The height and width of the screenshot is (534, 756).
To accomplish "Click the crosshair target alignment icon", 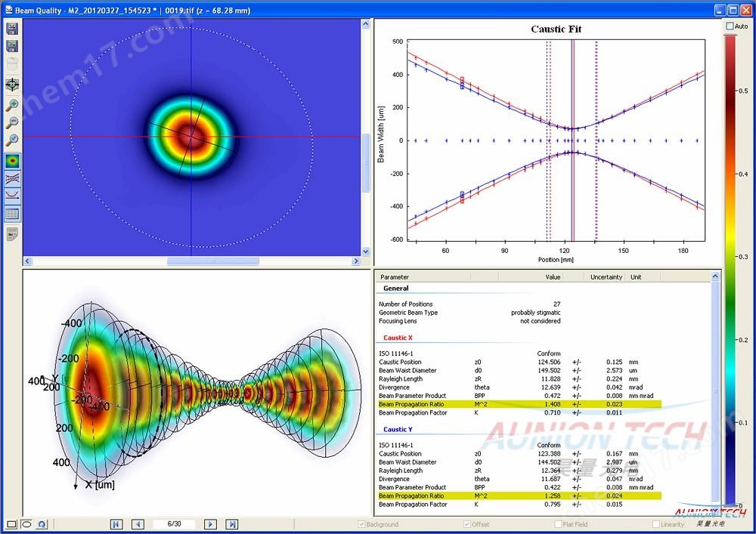I will point(12,85).
